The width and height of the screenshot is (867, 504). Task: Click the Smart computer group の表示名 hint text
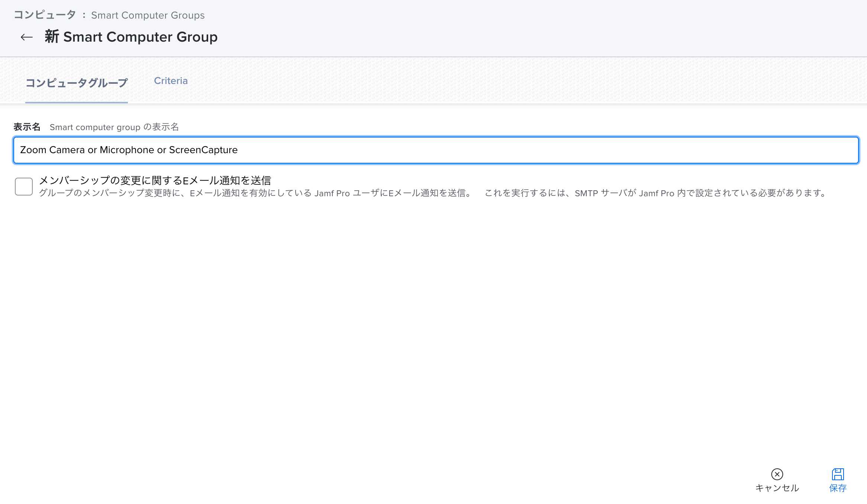[114, 127]
